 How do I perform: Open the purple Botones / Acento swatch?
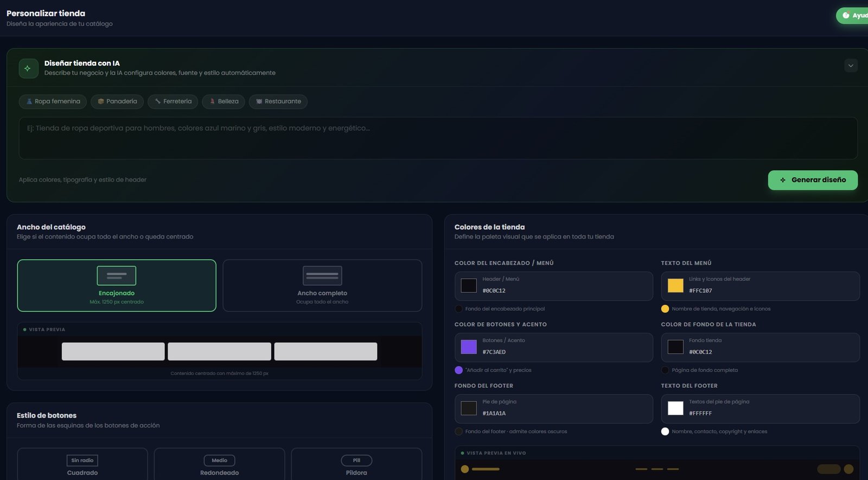click(469, 347)
